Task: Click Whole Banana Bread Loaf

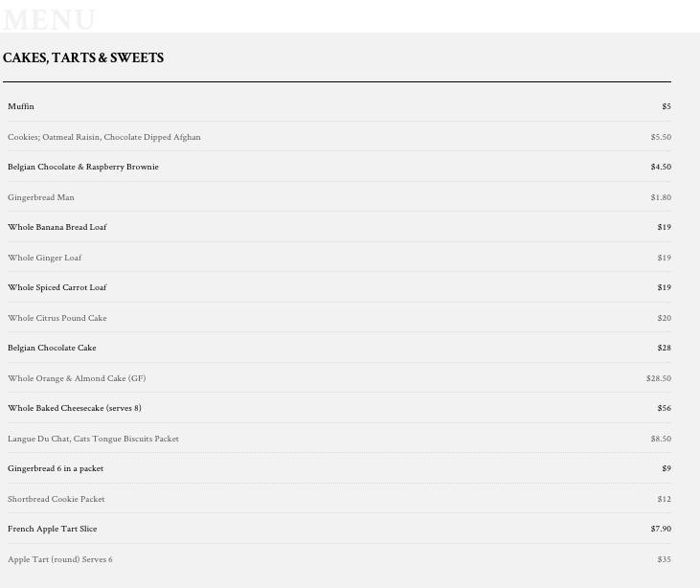Action: pos(57,227)
